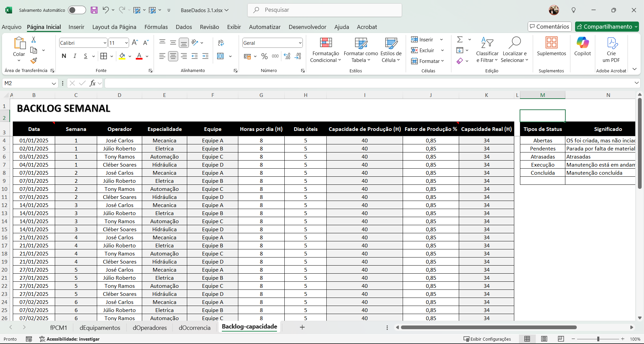Click the Percent style icon
The width and height of the screenshot is (644, 344).
coord(265,56)
